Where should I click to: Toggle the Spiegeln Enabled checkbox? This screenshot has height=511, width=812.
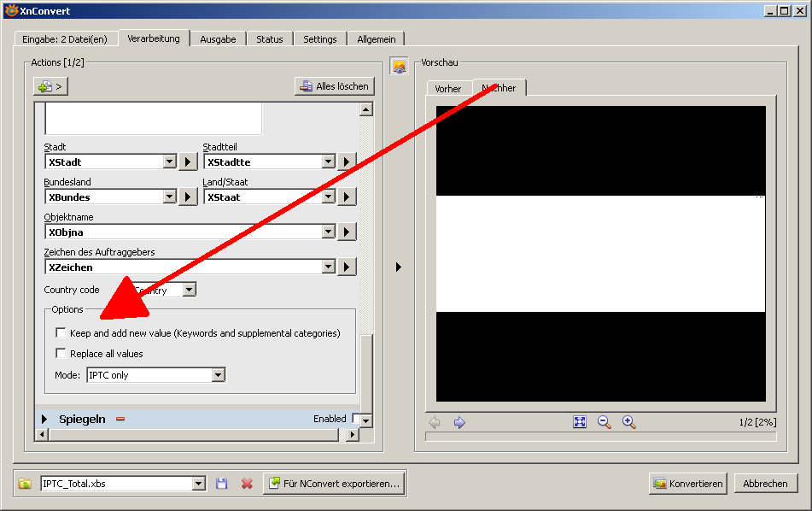pos(356,418)
